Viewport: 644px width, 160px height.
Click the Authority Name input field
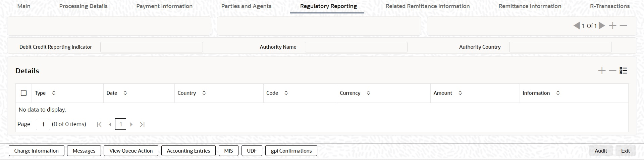(x=356, y=47)
